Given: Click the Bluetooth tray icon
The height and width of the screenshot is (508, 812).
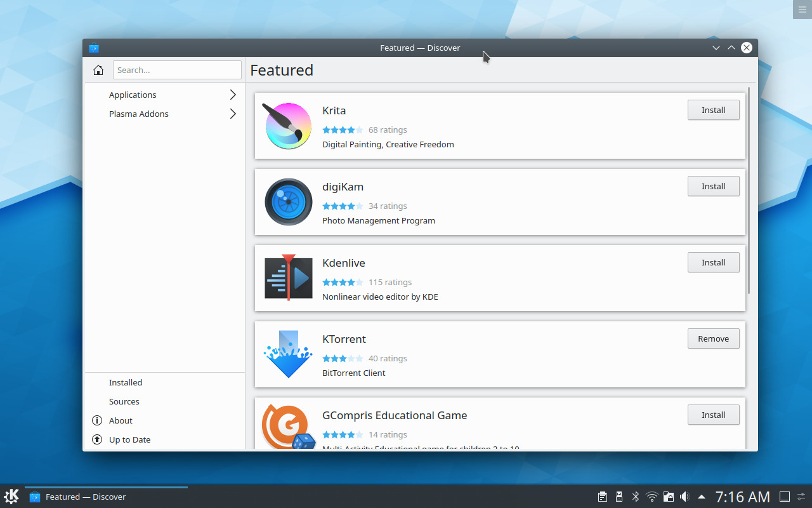Looking at the screenshot, I should (x=635, y=497).
